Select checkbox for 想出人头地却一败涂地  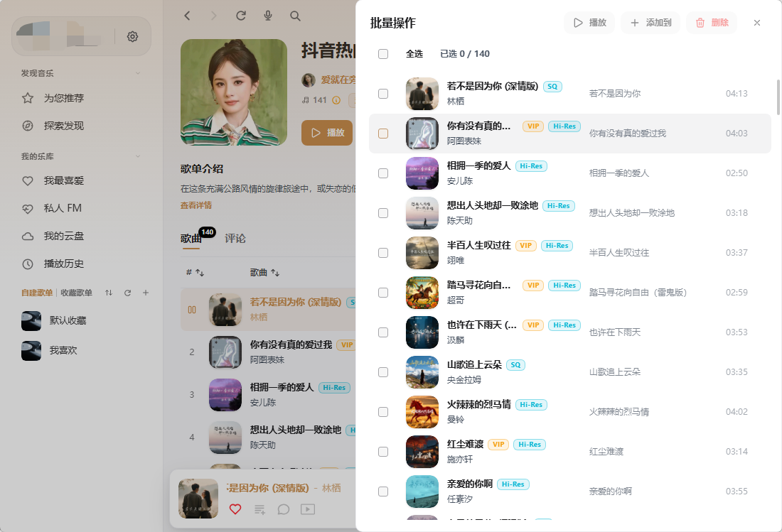pos(383,213)
